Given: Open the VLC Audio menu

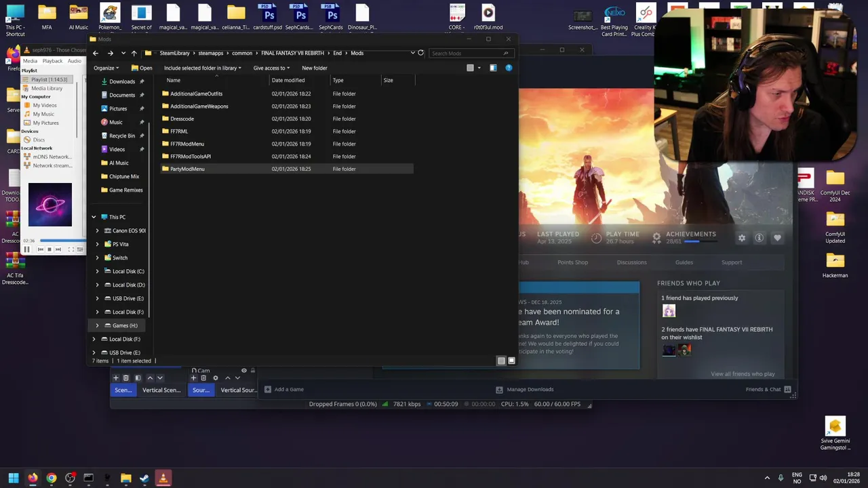Looking at the screenshot, I should [x=74, y=61].
